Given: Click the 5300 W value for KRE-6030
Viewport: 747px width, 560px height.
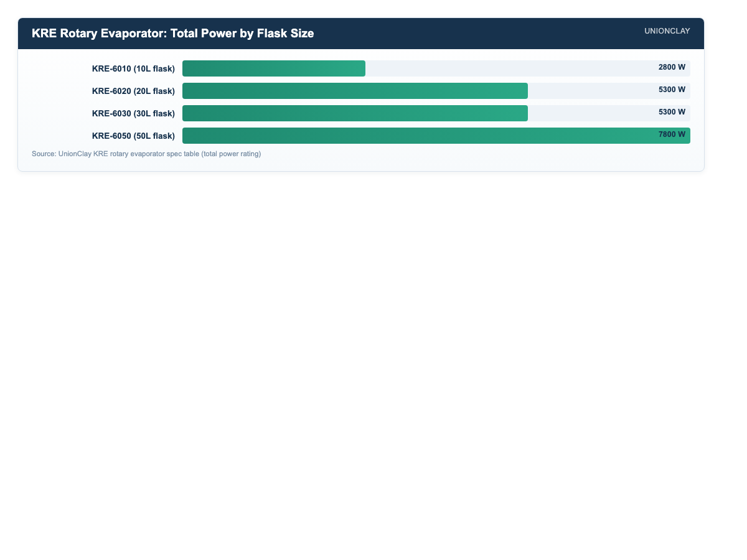Looking at the screenshot, I should click(672, 112).
